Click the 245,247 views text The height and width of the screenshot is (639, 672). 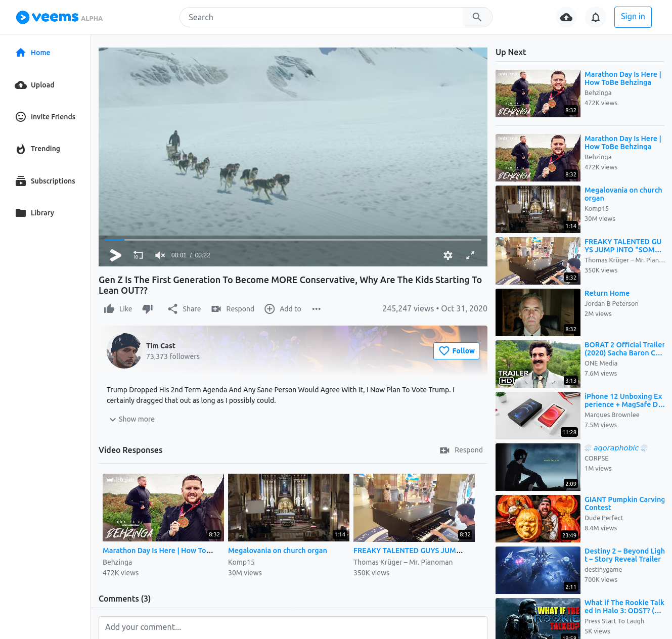coord(408,308)
